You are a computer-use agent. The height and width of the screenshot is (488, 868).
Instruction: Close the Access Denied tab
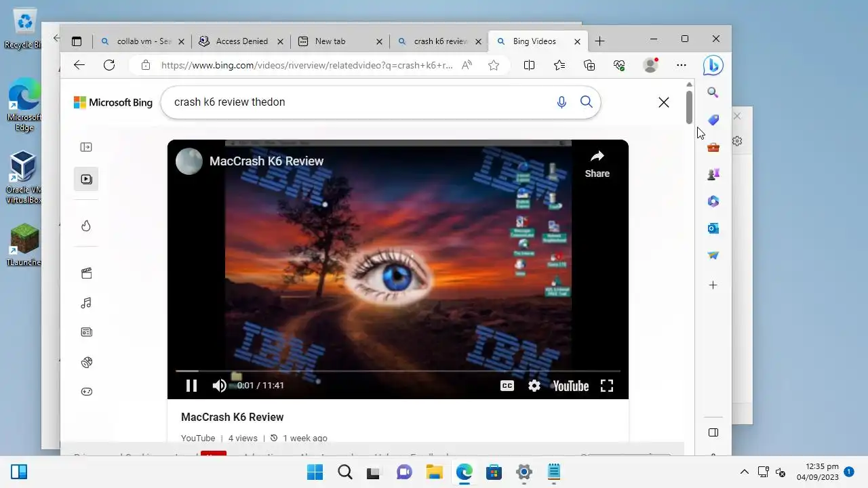[x=280, y=41]
